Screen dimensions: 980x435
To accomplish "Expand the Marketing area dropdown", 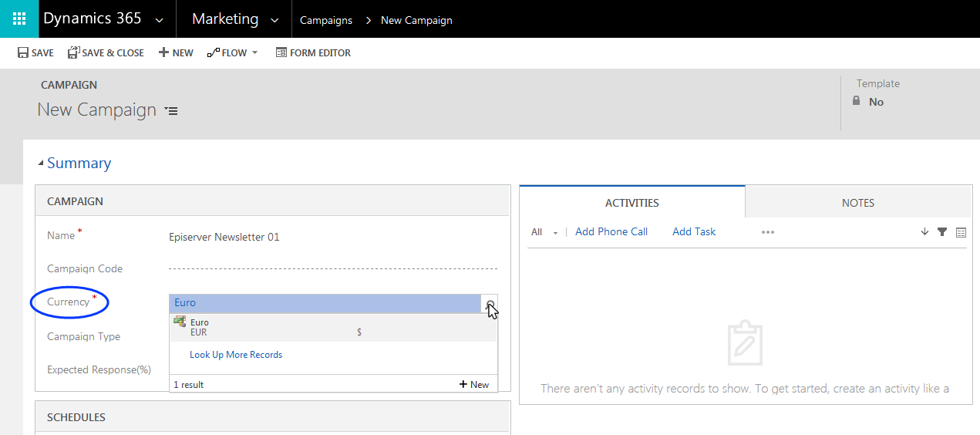I will click(x=274, y=20).
